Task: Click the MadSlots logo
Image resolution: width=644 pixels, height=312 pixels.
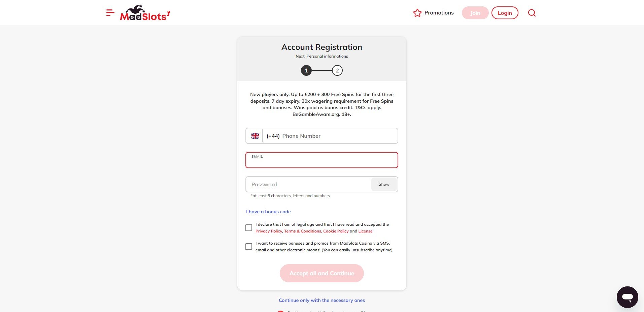Action: click(145, 13)
